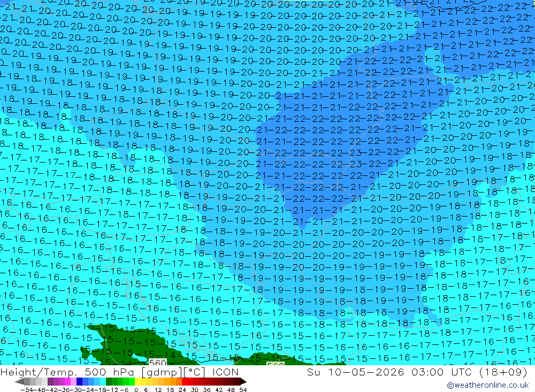The image size is (535, 392).
Task: Click the date '10-05-2026'
Action: [366, 372]
